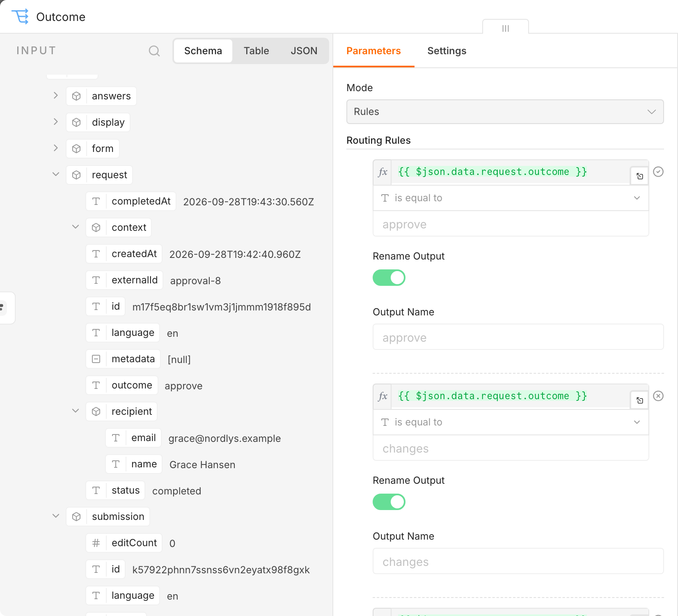
Task: Open the Mode dropdown set to Rules
Action: click(x=505, y=112)
